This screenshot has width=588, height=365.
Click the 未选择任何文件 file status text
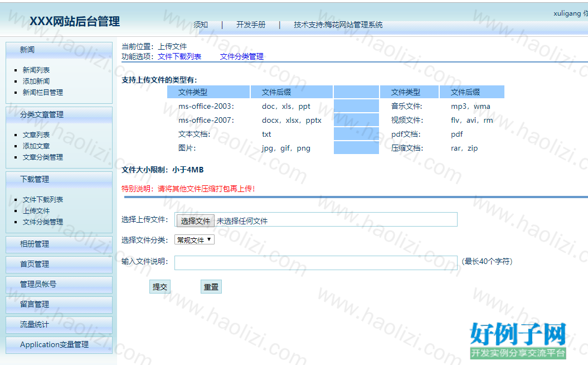click(242, 221)
